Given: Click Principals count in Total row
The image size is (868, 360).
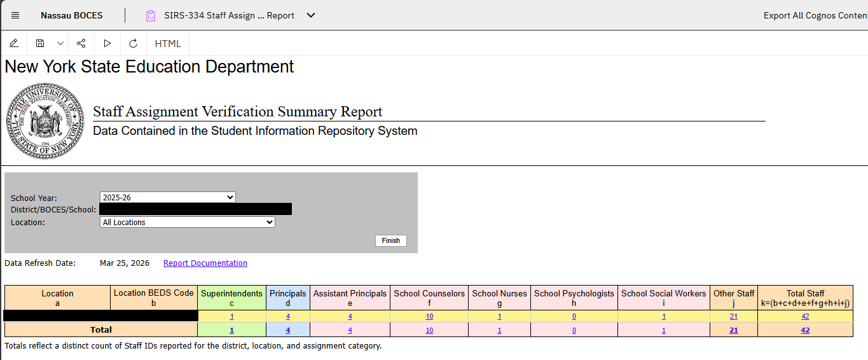Looking at the screenshot, I should point(288,330).
